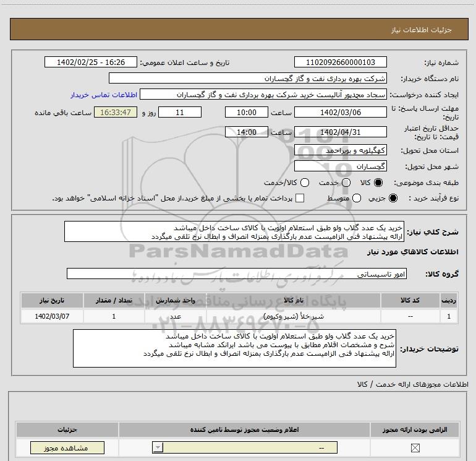Select the جزیی purchase type radio

point(393,198)
